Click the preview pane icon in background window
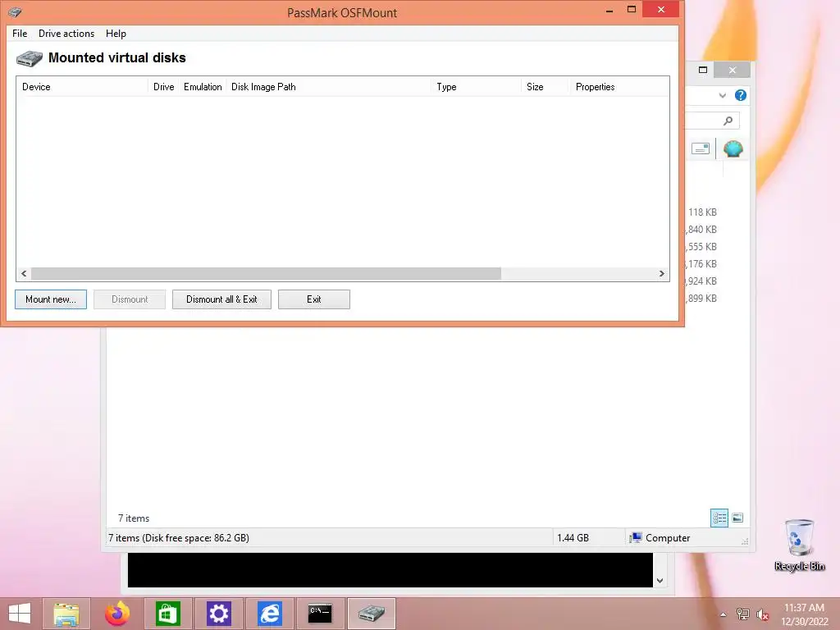840x630 pixels. (701, 148)
